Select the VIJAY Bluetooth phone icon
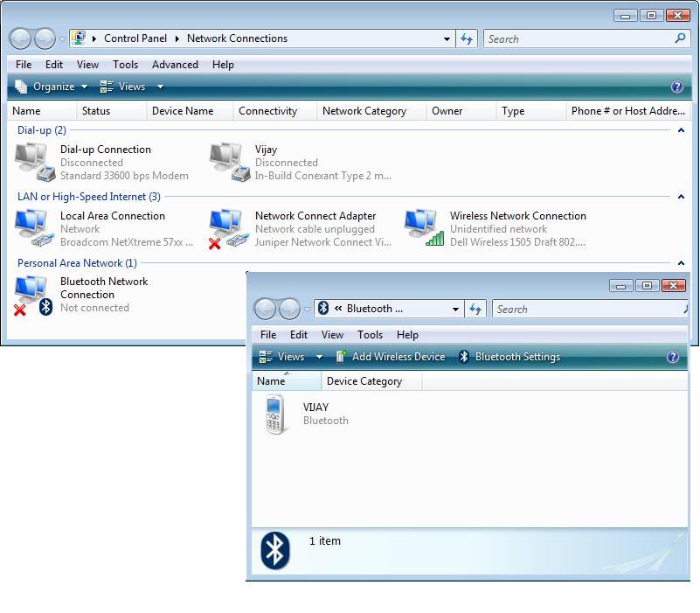The height and width of the screenshot is (613, 700). click(276, 414)
